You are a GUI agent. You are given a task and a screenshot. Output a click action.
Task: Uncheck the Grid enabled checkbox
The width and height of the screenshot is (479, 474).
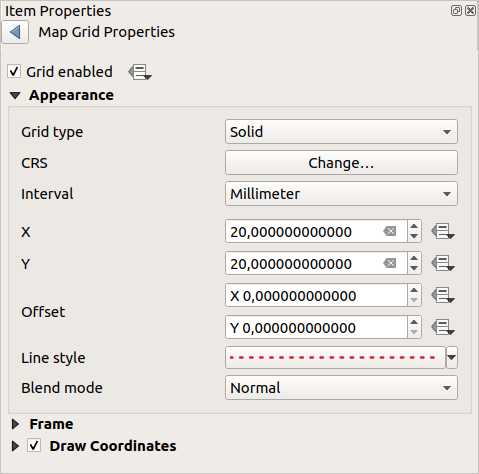tap(14, 72)
